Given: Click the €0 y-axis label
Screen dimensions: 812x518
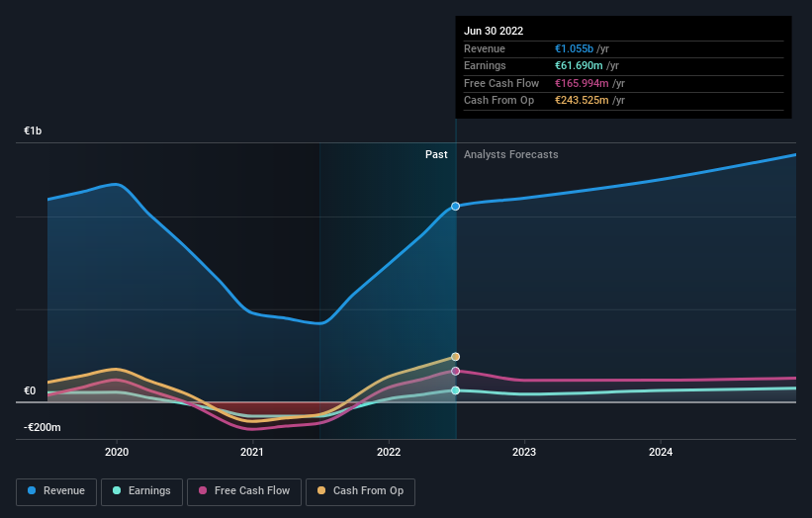Looking at the screenshot, I should point(30,390).
